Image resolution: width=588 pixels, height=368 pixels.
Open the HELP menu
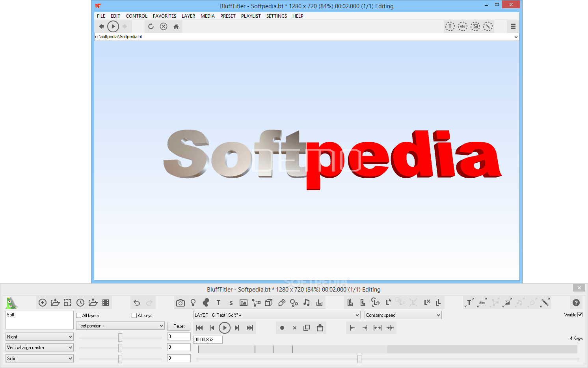click(298, 16)
